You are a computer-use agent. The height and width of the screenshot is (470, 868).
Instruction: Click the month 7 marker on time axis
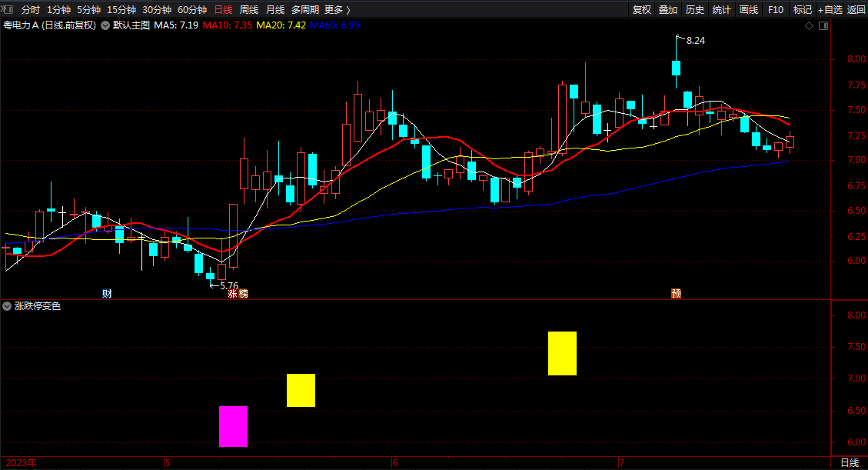click(x=622, y=463)
